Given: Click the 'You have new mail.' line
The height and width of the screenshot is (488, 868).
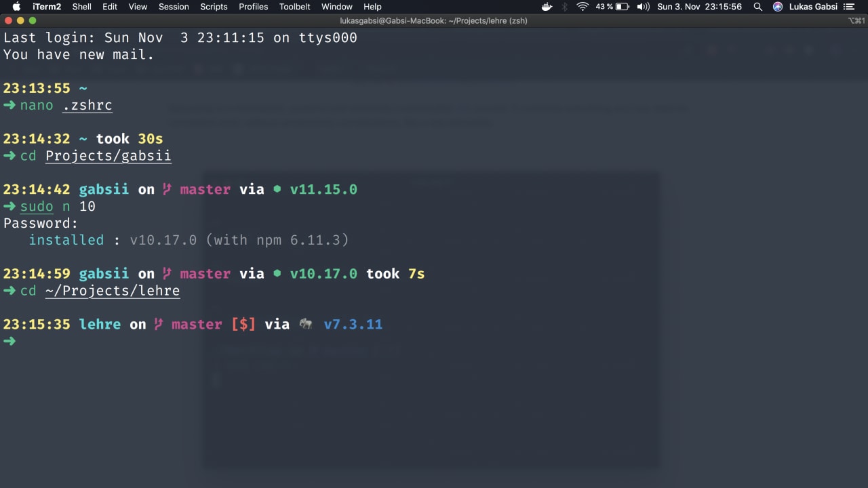Looking at the screenshot, I should [79, 55].
